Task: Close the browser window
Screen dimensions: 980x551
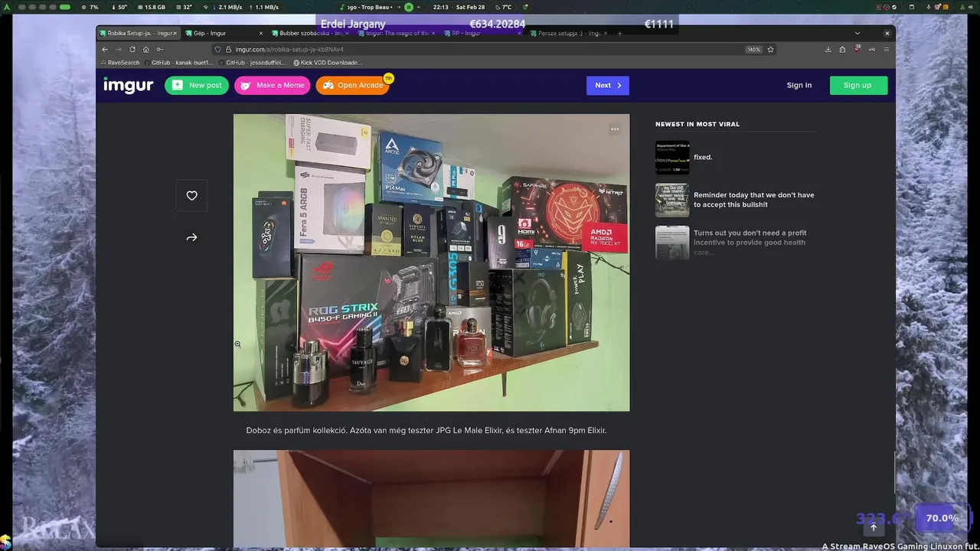Action: pos(887,34)
